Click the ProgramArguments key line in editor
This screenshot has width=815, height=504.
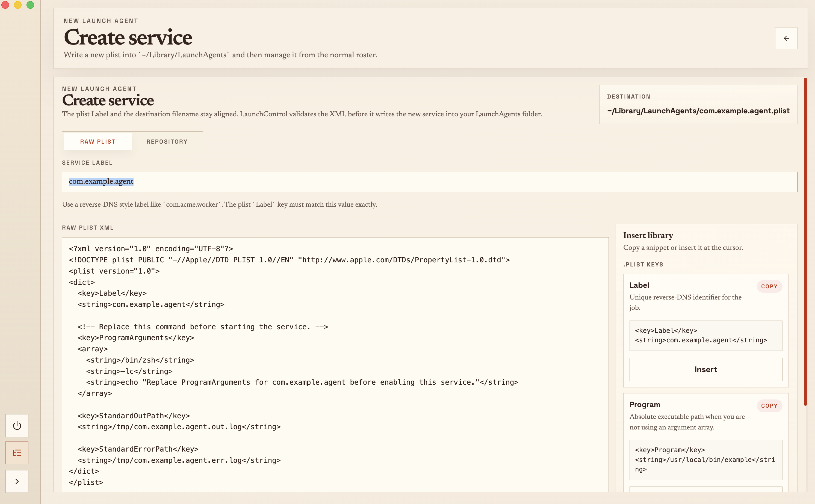click(136, 338)
